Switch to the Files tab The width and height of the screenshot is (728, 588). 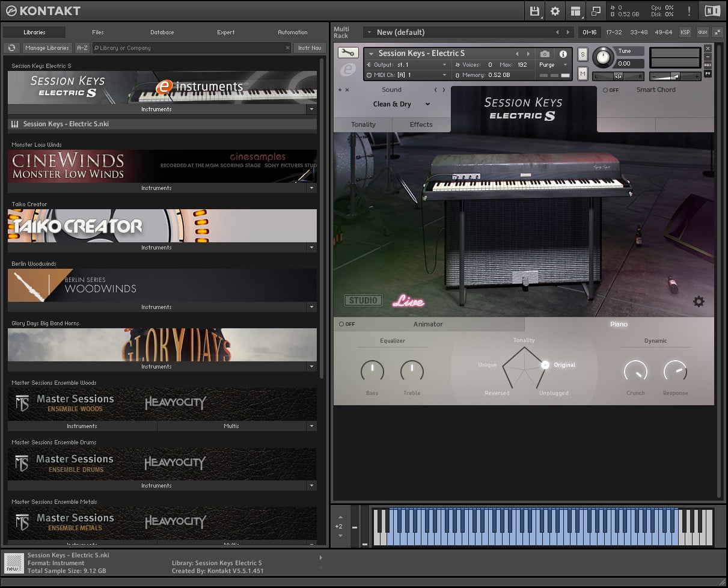click(x=98, y=32)
